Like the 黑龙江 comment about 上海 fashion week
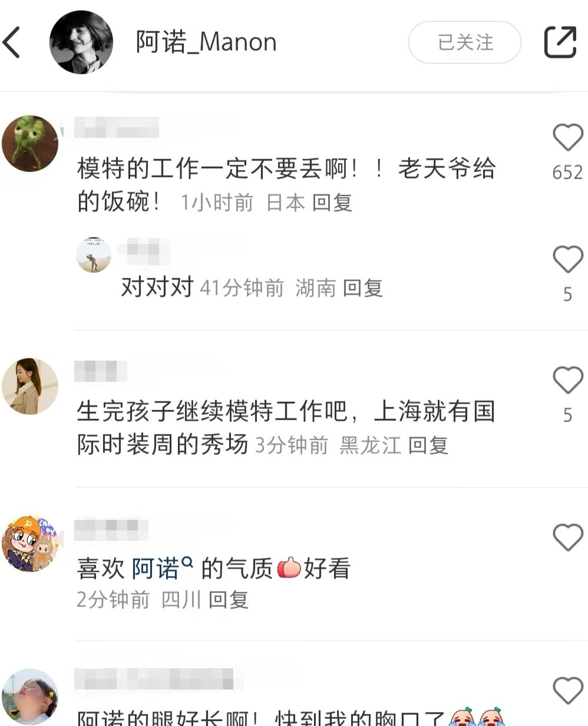 pos(567,380)
